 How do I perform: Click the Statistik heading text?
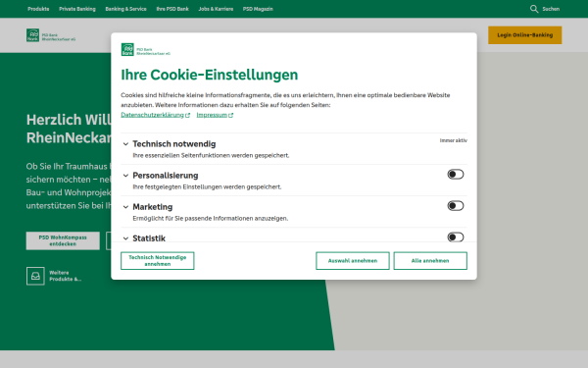pos(149,238)
